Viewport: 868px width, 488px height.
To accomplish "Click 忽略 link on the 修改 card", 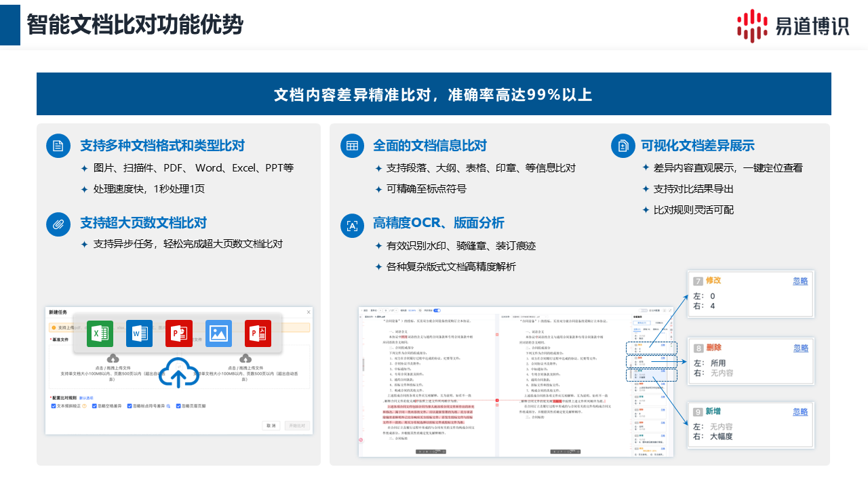I will 800,281.
